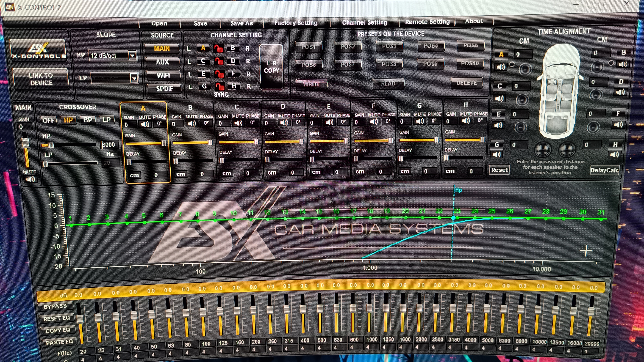The image size is (644, 362).
Task: Click the WRITE preset button
Action: [x=311, y=84]
